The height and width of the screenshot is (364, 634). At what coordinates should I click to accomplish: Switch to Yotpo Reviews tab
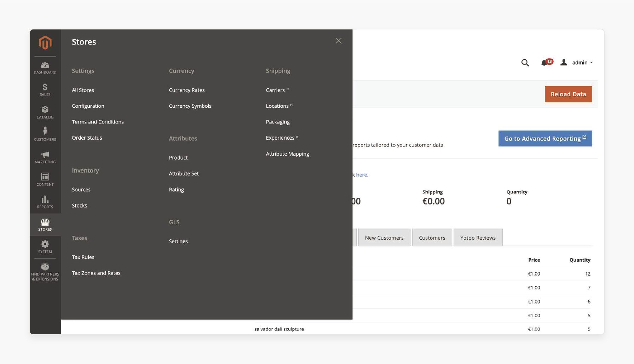click(478, 238)
